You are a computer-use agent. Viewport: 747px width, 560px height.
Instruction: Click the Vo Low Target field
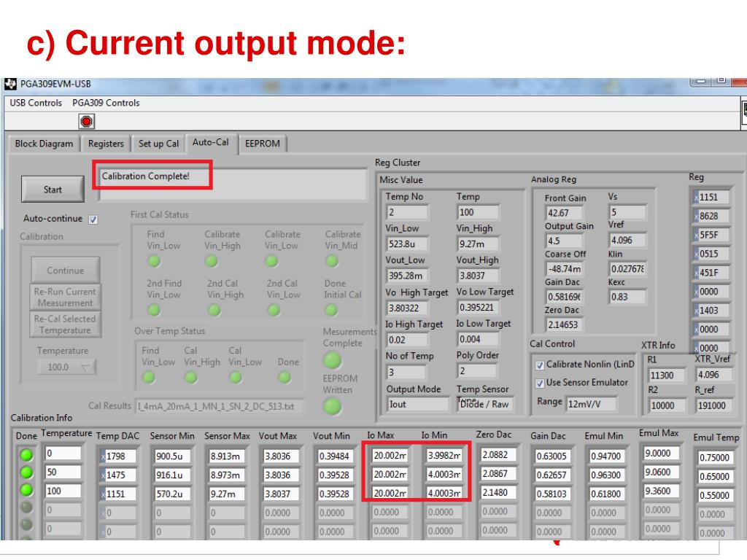478,308
